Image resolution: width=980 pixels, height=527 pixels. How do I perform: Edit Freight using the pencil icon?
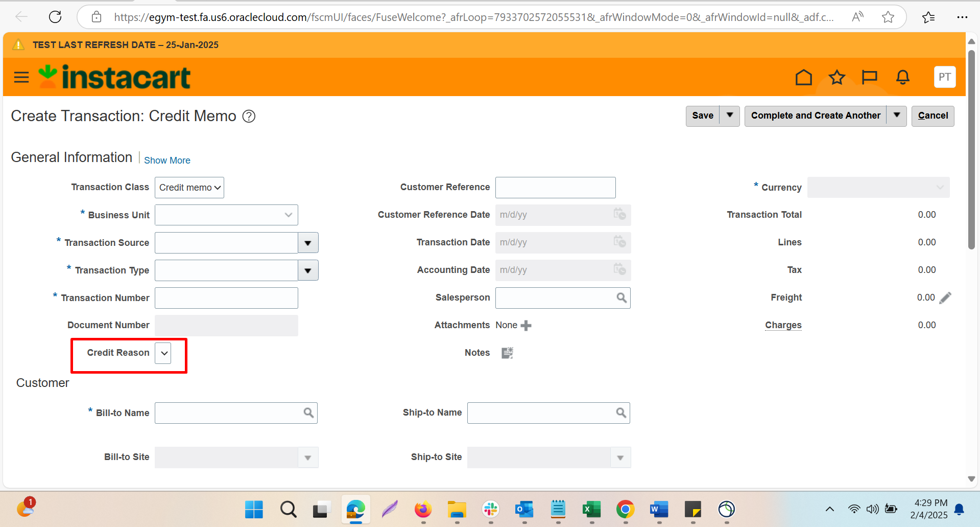(946, 297)
